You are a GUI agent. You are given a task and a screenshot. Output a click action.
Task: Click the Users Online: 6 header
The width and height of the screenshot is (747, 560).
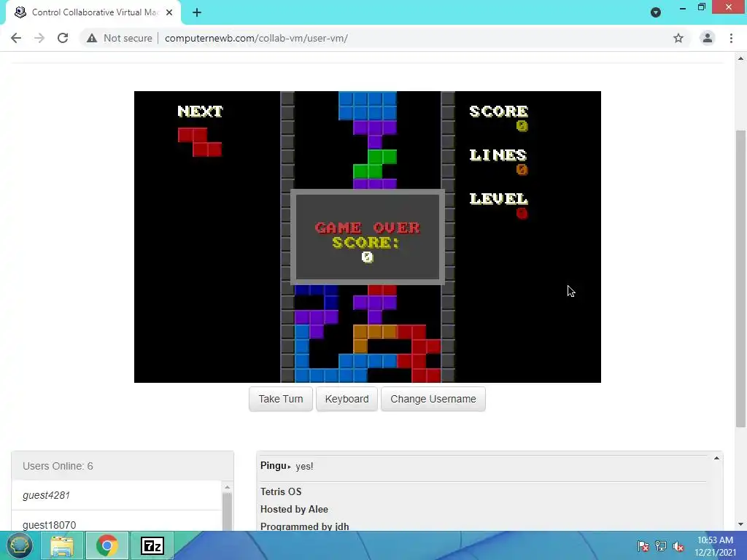pyautogui.click(x=123, y=466)
